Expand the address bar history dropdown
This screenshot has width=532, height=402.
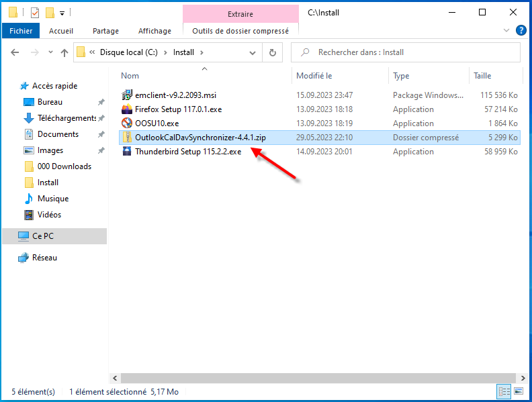coord(253,53)
